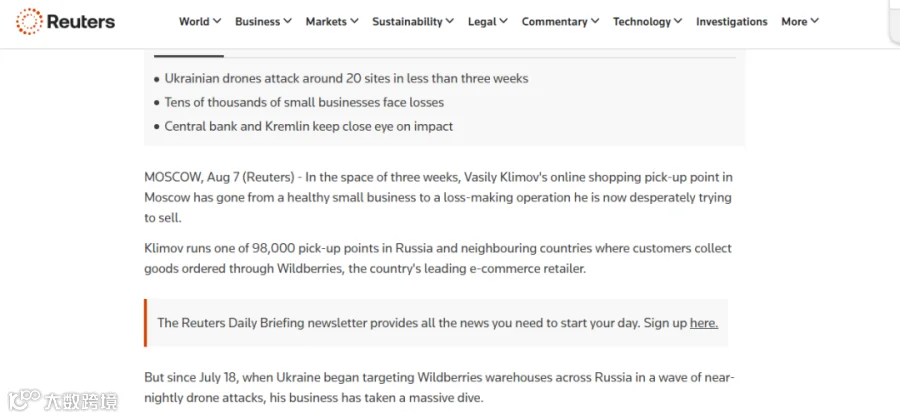
Task: Click the Reuters wordmark in header
Action: 81,22
